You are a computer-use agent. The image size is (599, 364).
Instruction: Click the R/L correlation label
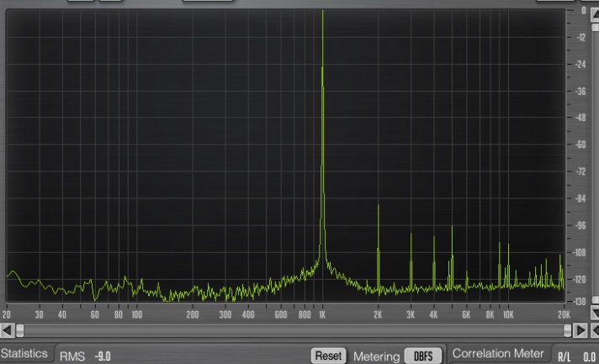click(x=565, y=356)
